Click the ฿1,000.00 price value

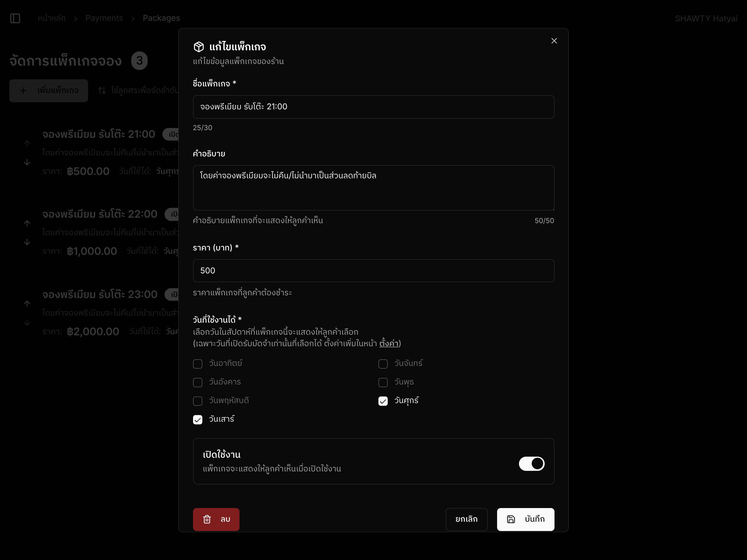pos(92,251)
